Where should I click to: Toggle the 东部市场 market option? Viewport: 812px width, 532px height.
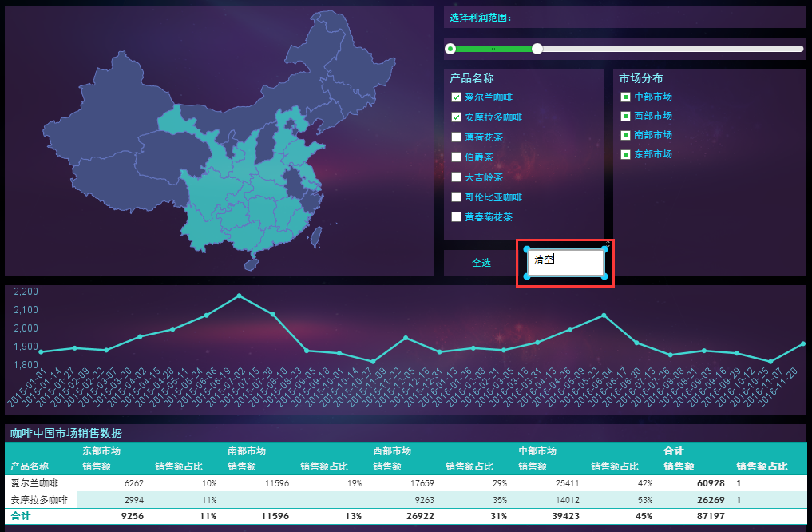tap(626, 154)
